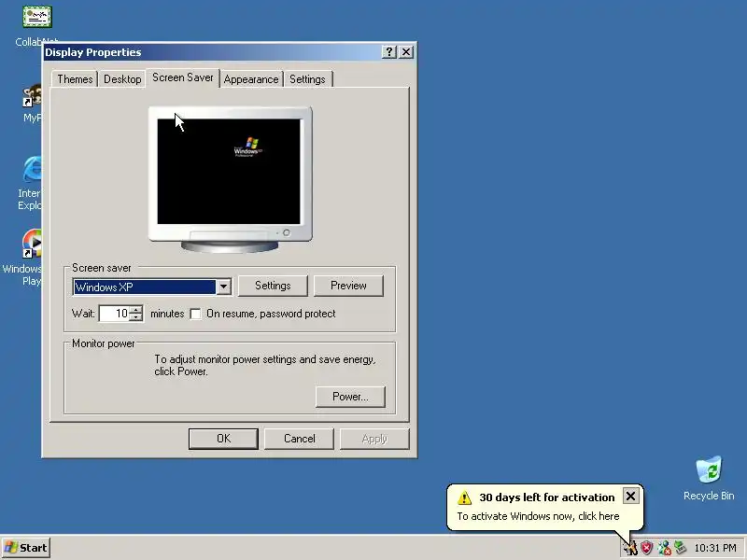Image resolution: width=747 pixels, height=560 pixels.
Task: Click the monitor screen saver preview
Action: [x=229, y=172]
